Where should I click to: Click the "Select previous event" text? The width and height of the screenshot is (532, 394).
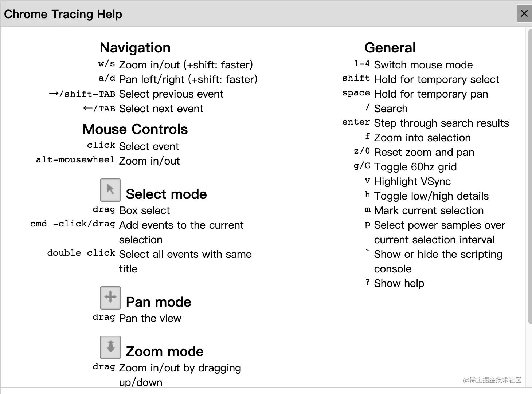pos(171,94)
